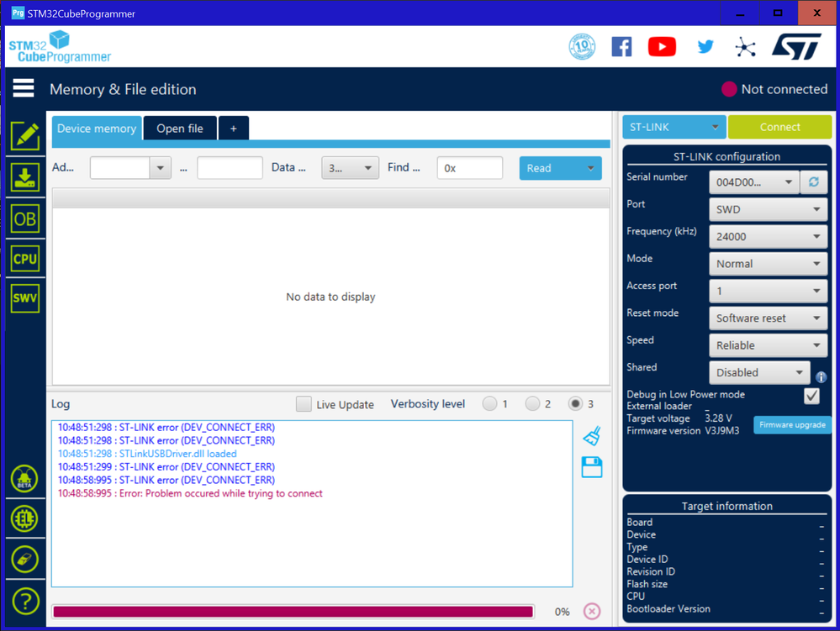
Task: Click the Address input field
Action: 120,168
